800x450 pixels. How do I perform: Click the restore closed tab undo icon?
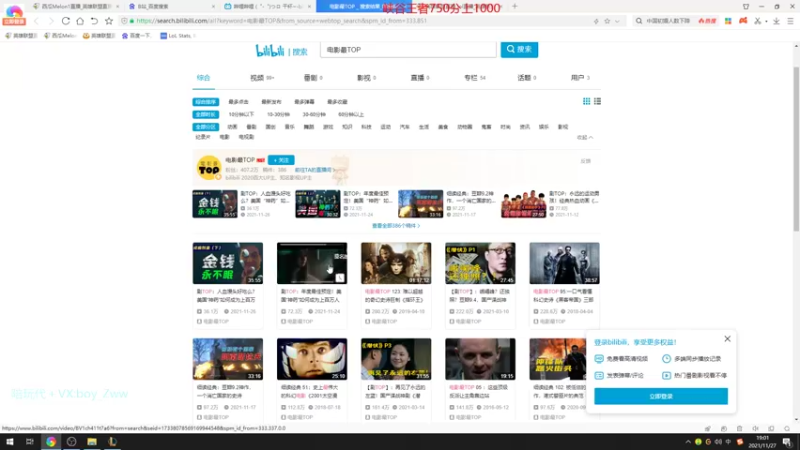[x=94, y=21]
